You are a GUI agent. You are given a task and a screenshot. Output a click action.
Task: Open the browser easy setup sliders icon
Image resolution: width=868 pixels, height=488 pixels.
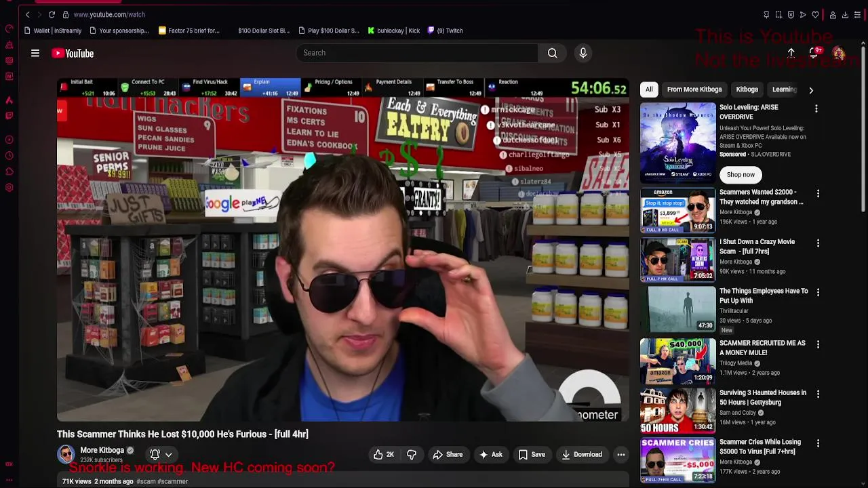(x=857, y=14)
